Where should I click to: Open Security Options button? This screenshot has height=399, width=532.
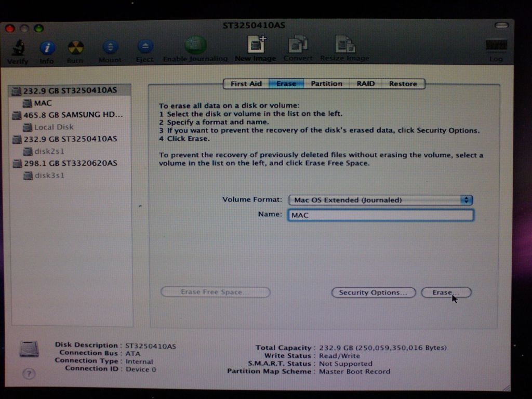tap(373, 292)
